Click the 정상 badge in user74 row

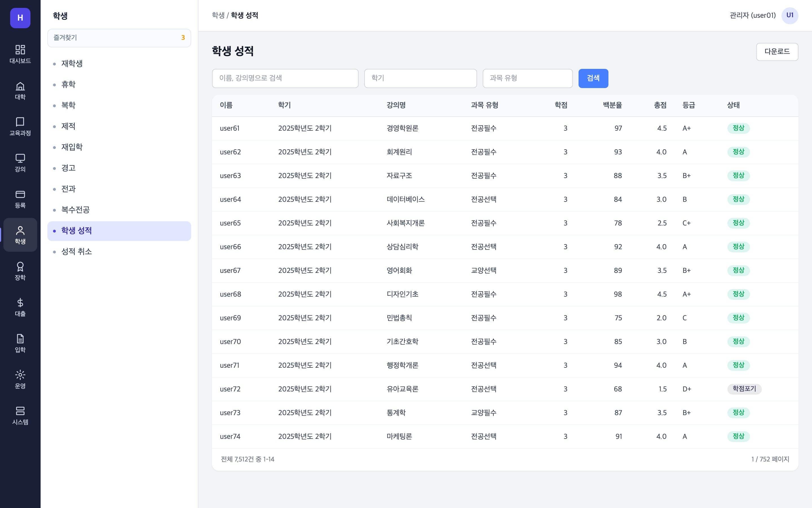point(738,436)
